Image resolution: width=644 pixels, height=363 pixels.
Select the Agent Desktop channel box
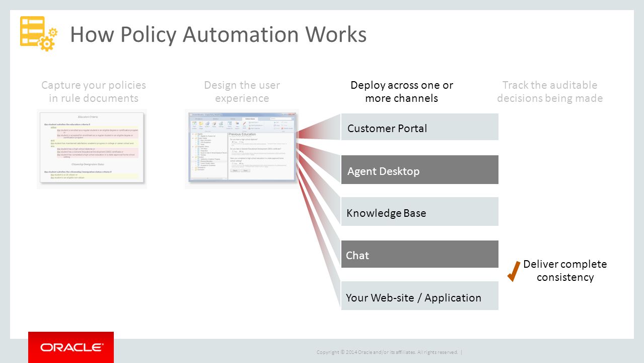tap(419, 170)
